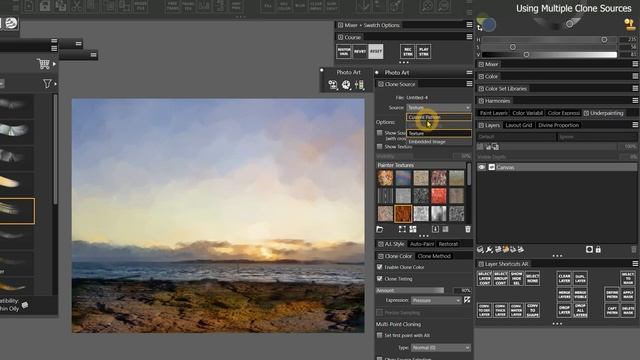Viewport: 640px width, 360px height.
Task: Choose Embedded Image from source list
Action: [x=439, y=142]
